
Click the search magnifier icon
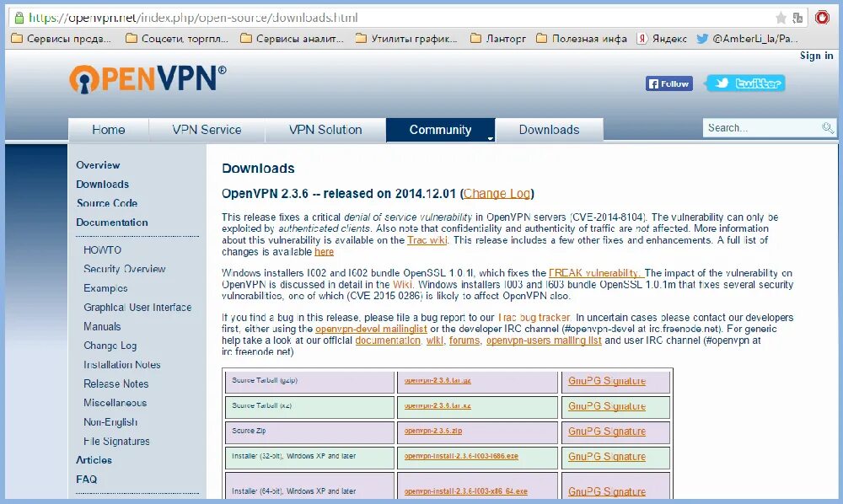(828, 128)
